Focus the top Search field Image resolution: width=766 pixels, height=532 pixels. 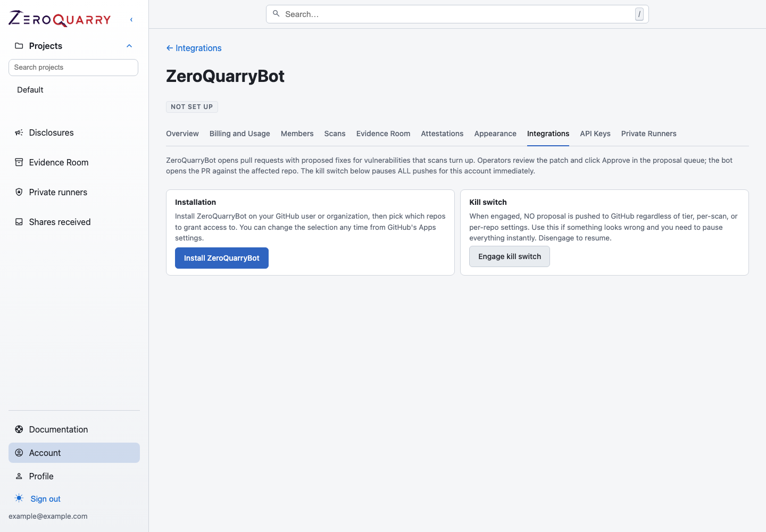click(x=457, y=14)
